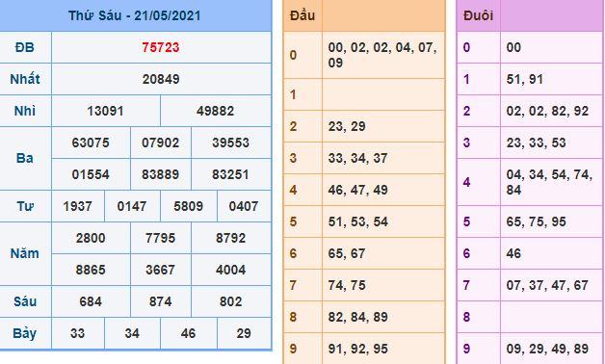The width and height of the screenshot is (605, 364).
Task: Click the 'Sáu' row label
Action: coord(25,301)
